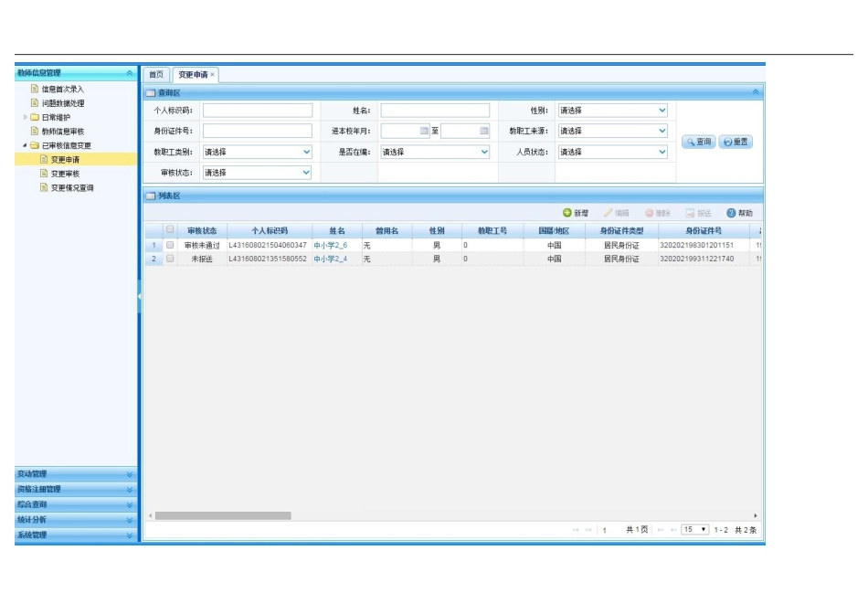
Task: Click the cell L431608021504060347
Action: (x=268, y=245)
